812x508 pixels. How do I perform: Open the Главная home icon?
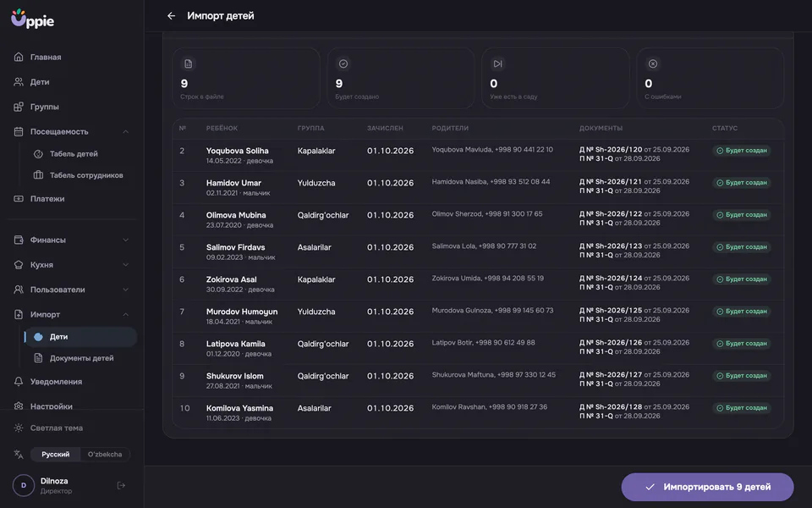click(x=19, y=57)
